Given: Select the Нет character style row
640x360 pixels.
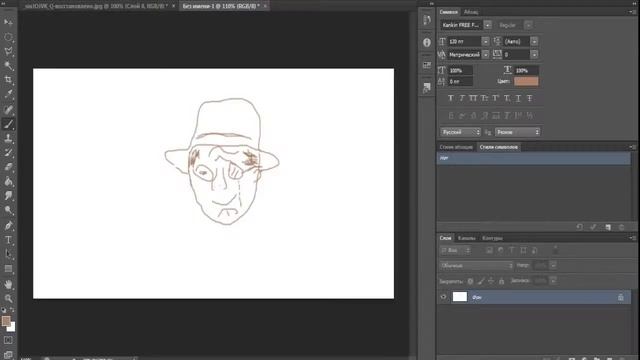Looking at the screenshot, I should [533, 158].
